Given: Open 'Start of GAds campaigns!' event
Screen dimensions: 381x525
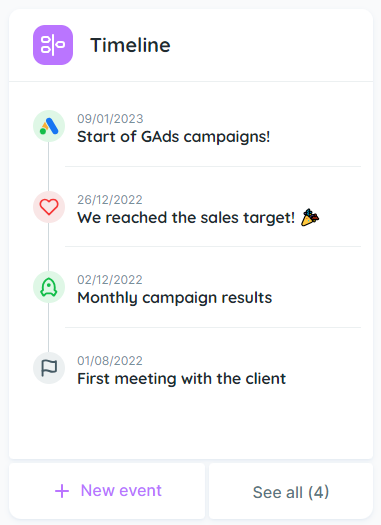Looking at the screenshot, I should pyautogui.click(x=173, y=137).
